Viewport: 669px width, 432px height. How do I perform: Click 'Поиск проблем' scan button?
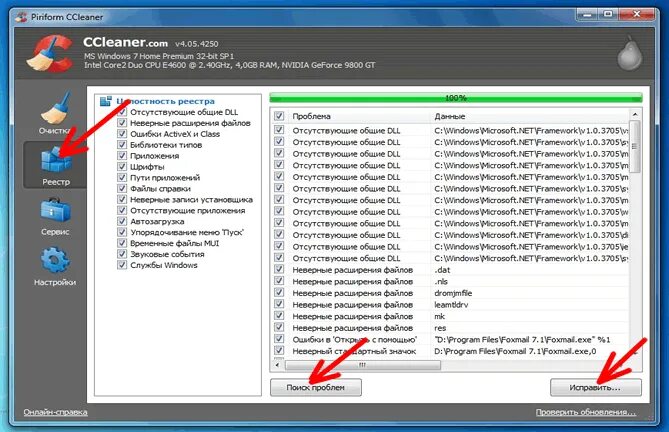click(316, 387)
